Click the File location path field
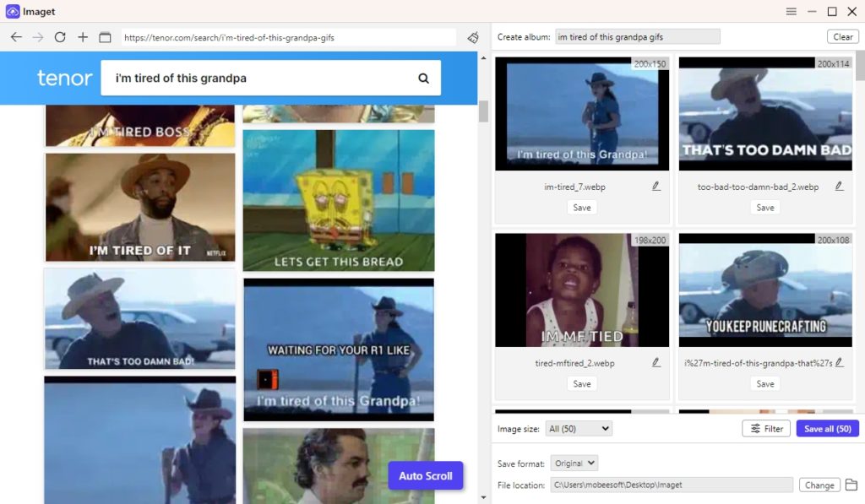 (672, 485)
